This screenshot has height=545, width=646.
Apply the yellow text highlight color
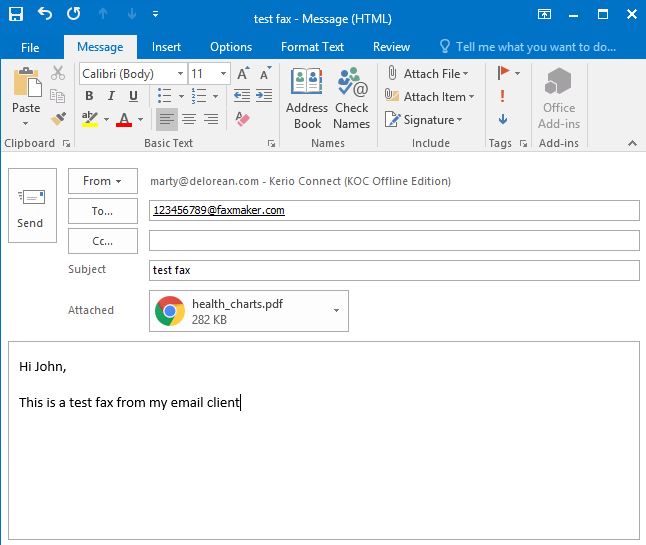click(90, 119)
